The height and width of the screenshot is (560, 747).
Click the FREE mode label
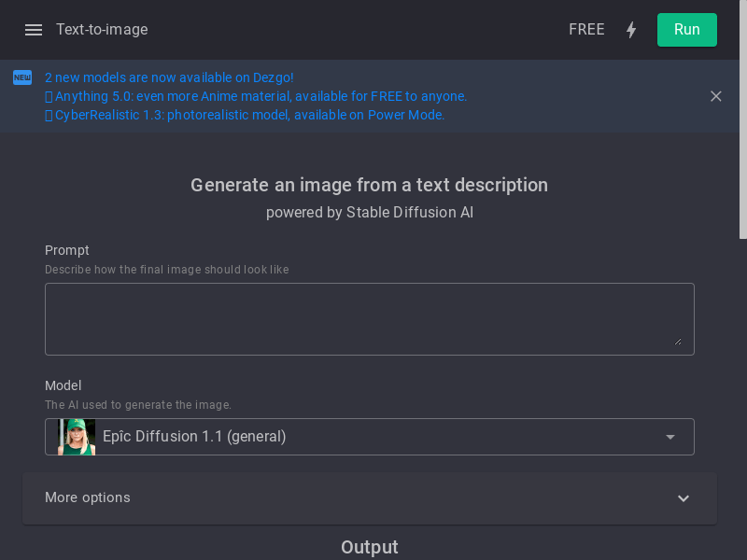pyautogui.click(x=586, y=30)
